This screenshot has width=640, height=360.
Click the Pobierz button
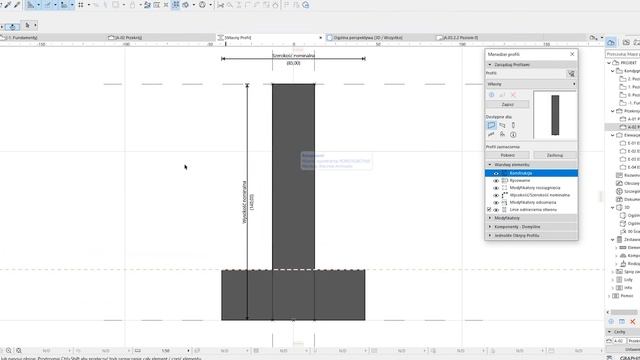point(508,155)
